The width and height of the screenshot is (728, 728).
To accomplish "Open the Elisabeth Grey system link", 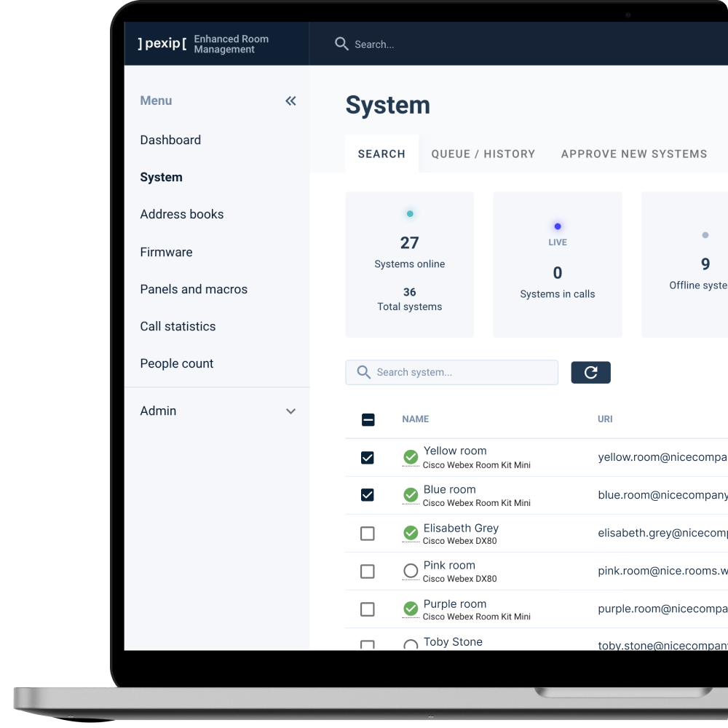I will 461,528.
